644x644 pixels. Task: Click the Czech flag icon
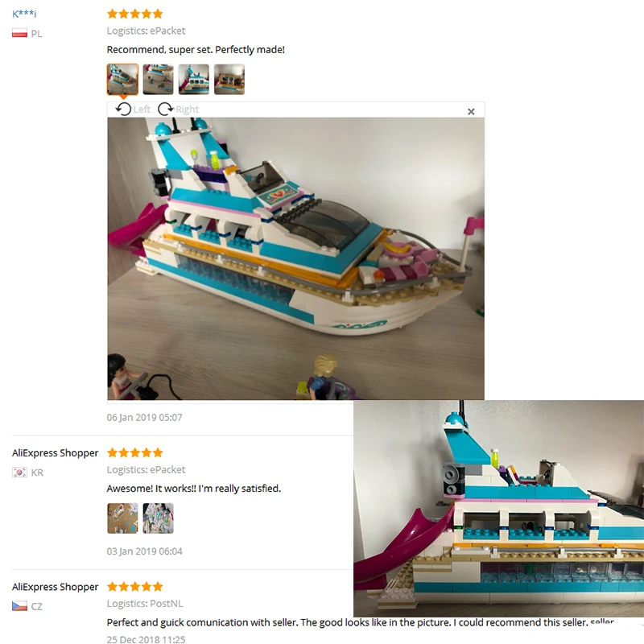[19, 606]
